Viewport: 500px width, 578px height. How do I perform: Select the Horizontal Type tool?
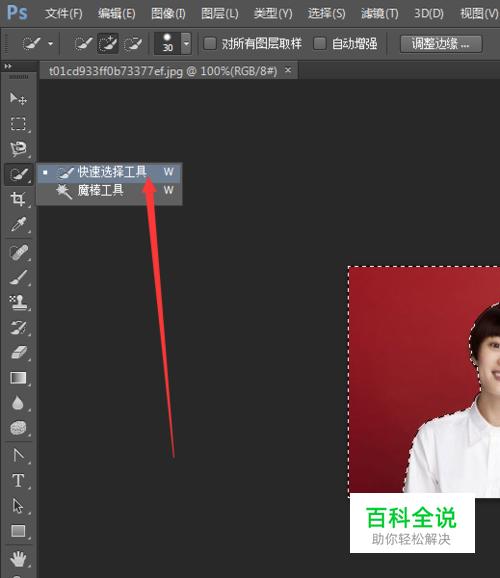[x=18, y=480]
